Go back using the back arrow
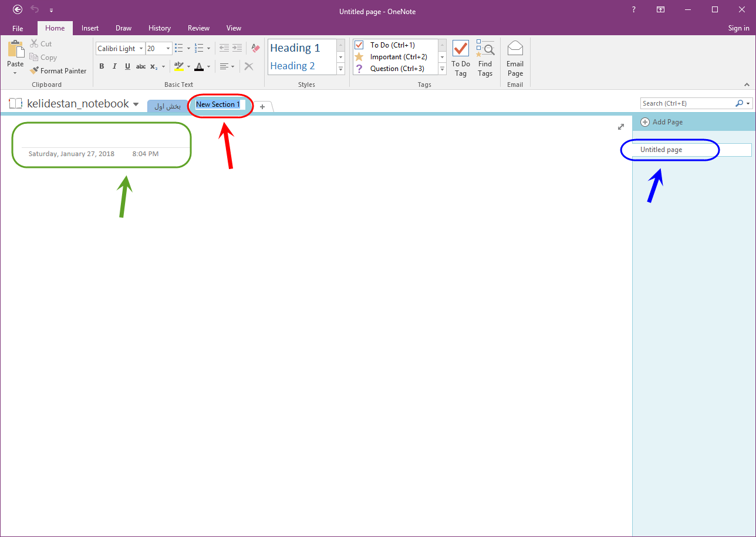Viewport: 756px width, 537px height. (18, 9)
